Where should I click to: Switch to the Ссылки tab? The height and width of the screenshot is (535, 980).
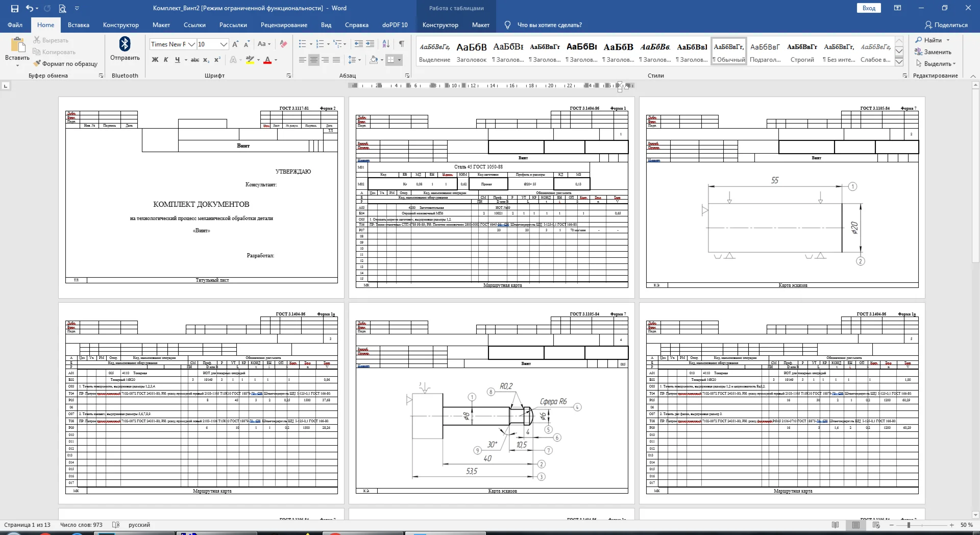click(194, 25)
